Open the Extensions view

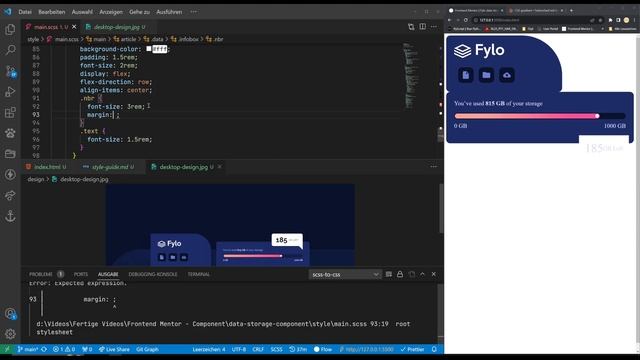point(10,112)
